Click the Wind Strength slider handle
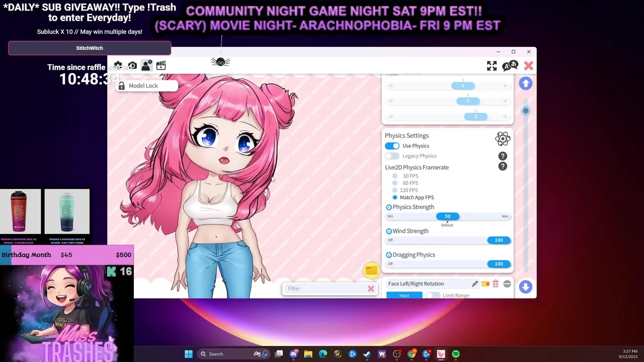This screenshot has width=644, height=362. tap(499, 240)
